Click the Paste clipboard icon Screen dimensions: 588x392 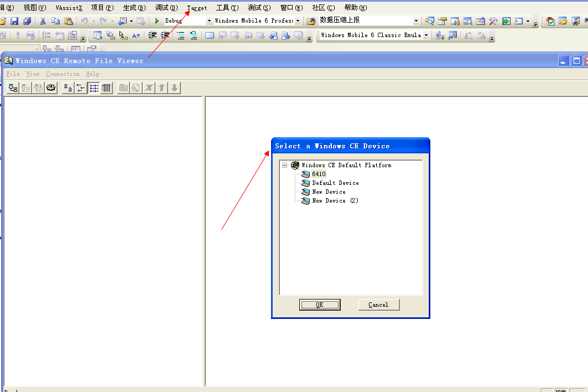pyautogui.click(x=68, y=21)
